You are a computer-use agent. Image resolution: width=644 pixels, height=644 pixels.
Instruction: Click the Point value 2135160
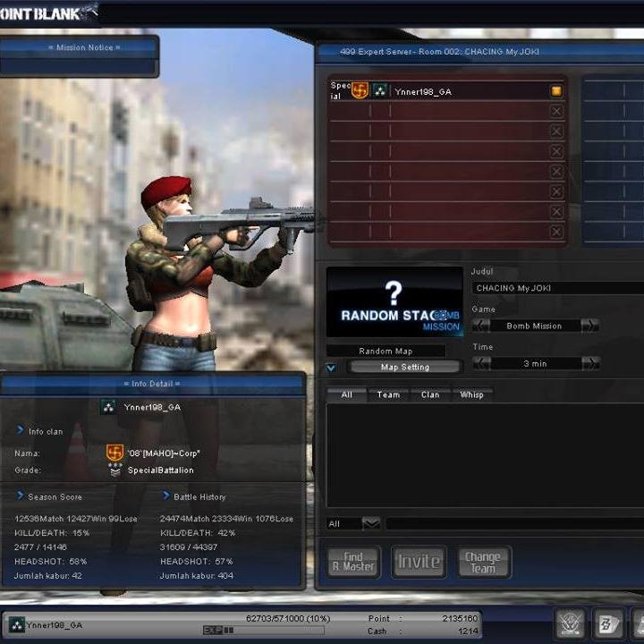tap(460, 618)
